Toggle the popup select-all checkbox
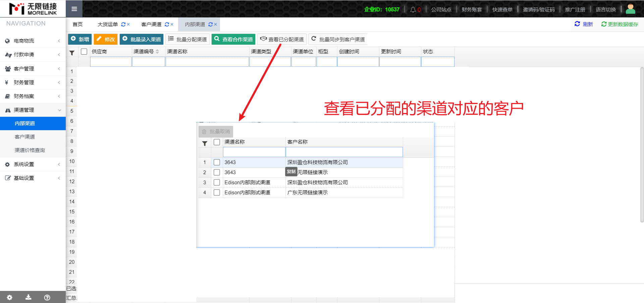644x303 pixels. click(217, 142)
